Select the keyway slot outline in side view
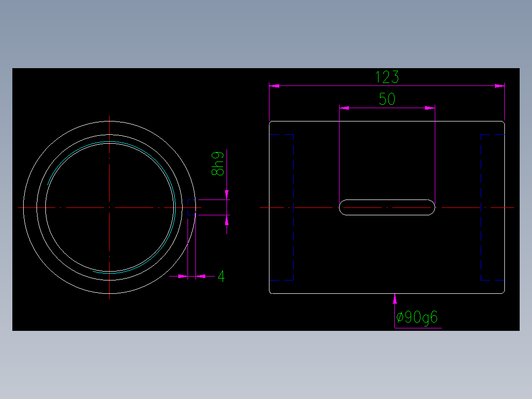Viewport: 532px width, 399px height. click(x=387, y=207)
